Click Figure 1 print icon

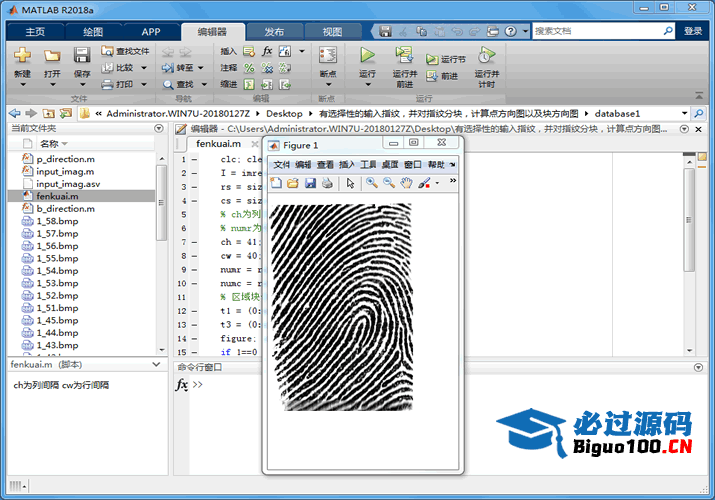coord(327,183)
